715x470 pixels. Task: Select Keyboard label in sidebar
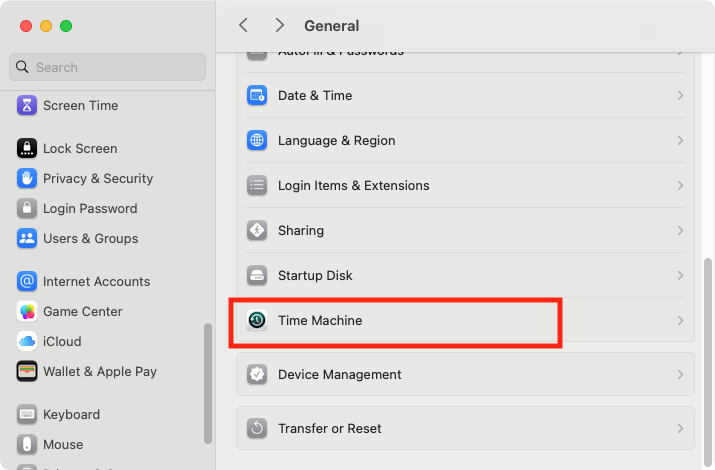[x=72, y=414]
